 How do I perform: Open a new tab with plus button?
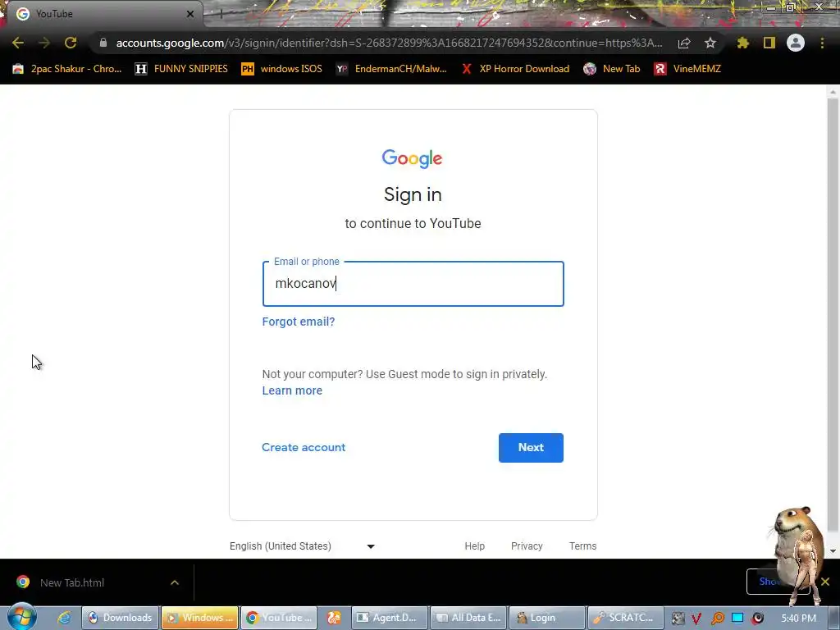(x=221, y=14)
